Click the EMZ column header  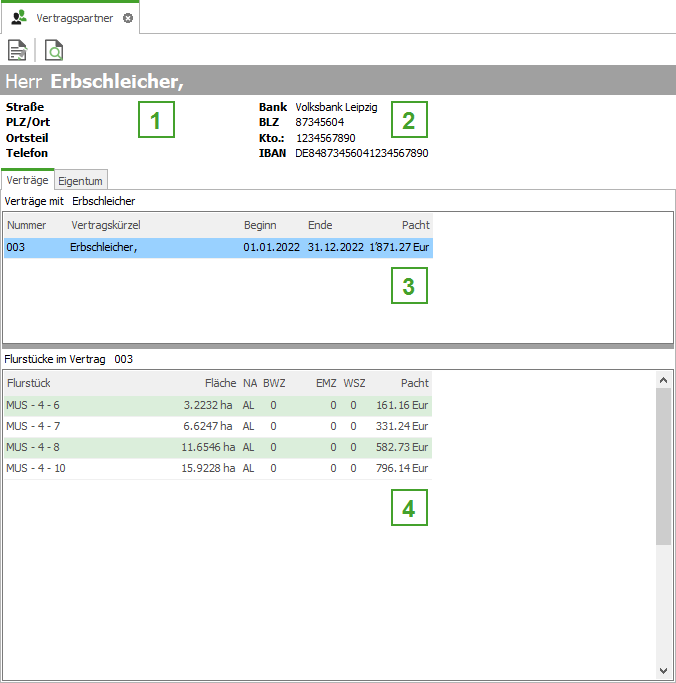tap(326, 382)
